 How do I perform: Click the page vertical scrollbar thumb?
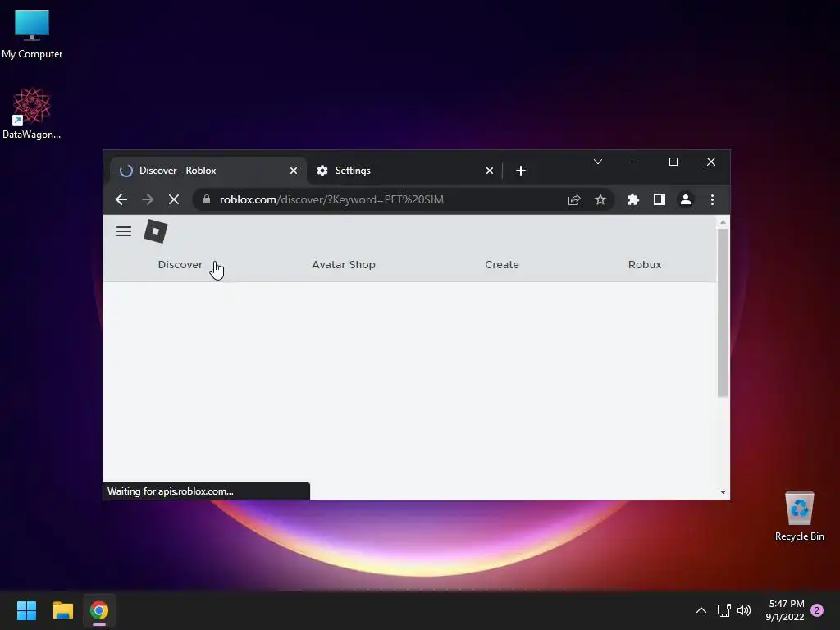coord(724,313)
